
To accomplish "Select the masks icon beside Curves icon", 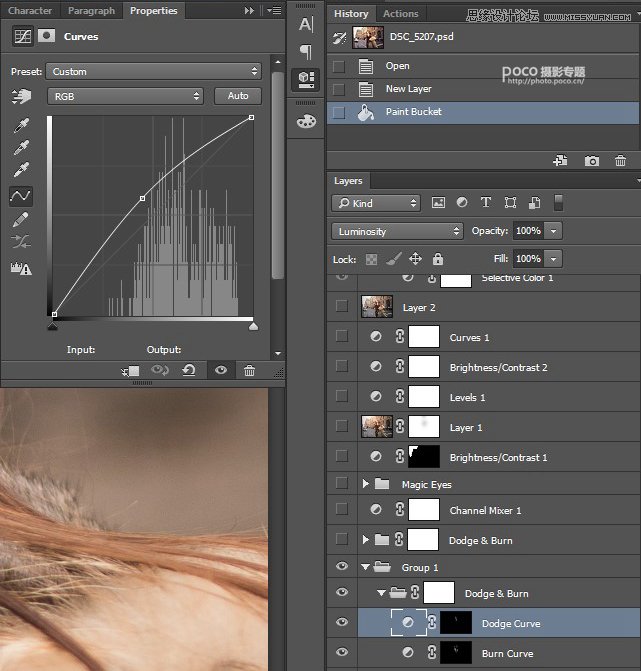I will pyautogui.click(x=46, y=36).
